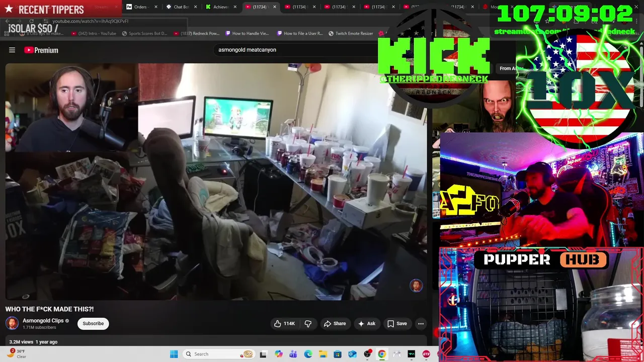Open the 'How to File a User R...' bookmark

300,33
